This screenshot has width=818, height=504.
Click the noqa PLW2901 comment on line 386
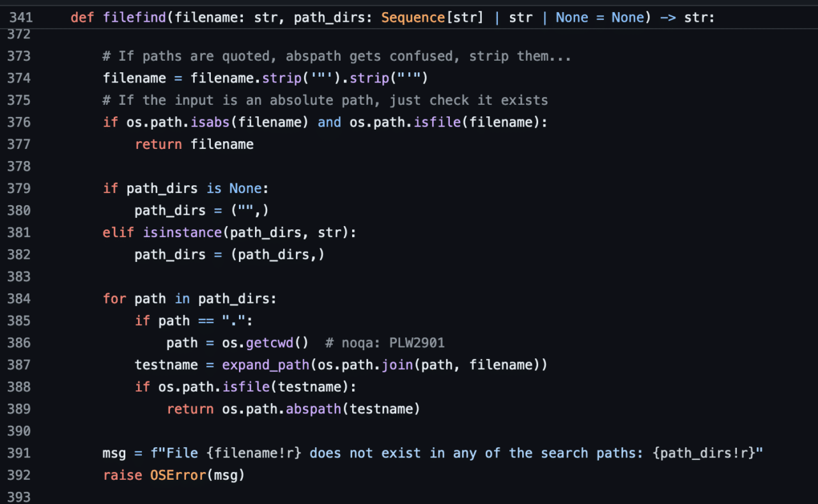[385, 342]
